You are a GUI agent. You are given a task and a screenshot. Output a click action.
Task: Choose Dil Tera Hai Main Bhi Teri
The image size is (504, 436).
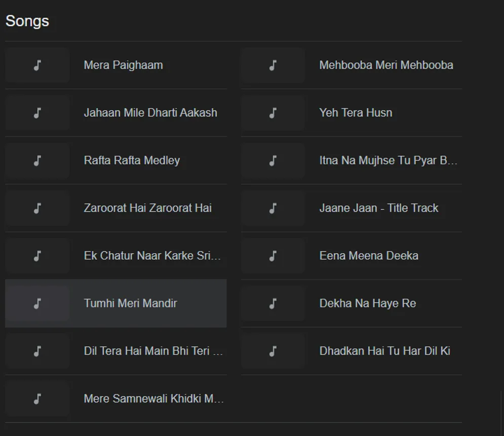click(x=153, y=351)
